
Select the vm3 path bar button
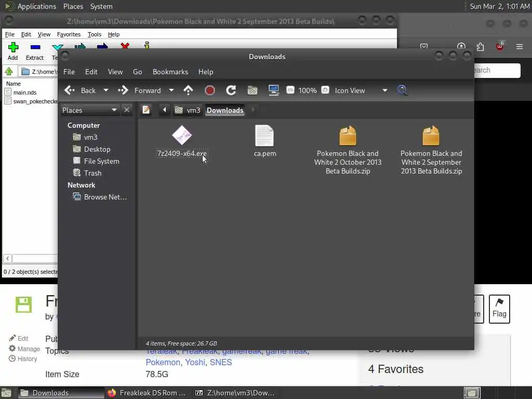[x=188, y=110]
